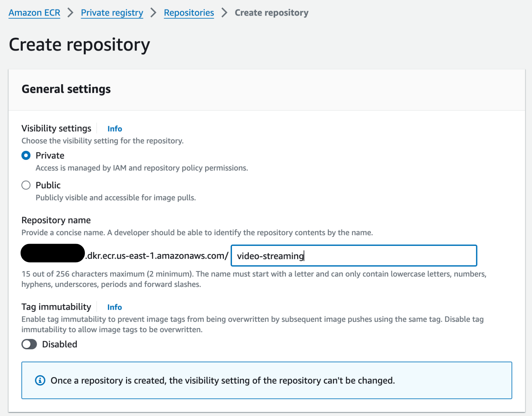
Task: Click the 15 out of 256 characters hint
Action: point(254,279)
